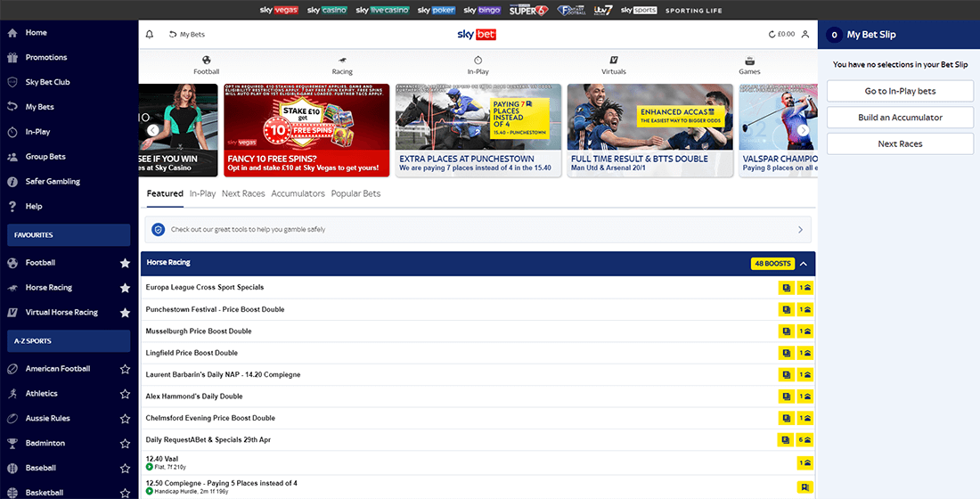Screen dimensions: 980x499
Task: Open My Bets in the top bar
Action: tap(187, 35)
